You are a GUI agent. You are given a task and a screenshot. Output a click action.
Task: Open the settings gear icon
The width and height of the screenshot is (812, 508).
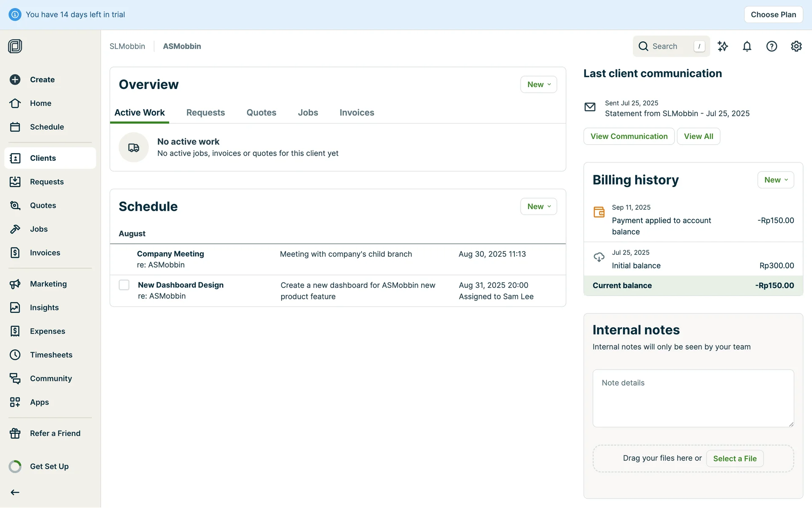click(x=796, y=46)
